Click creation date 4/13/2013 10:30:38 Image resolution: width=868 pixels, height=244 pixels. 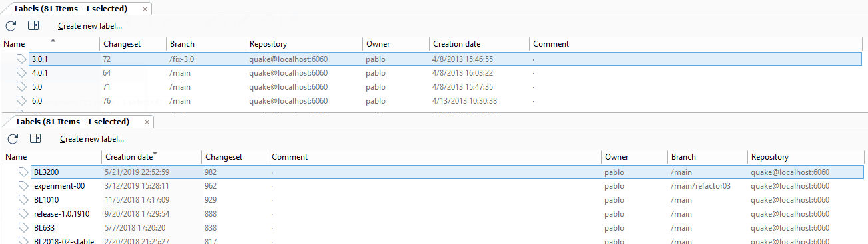pos(464,101)
